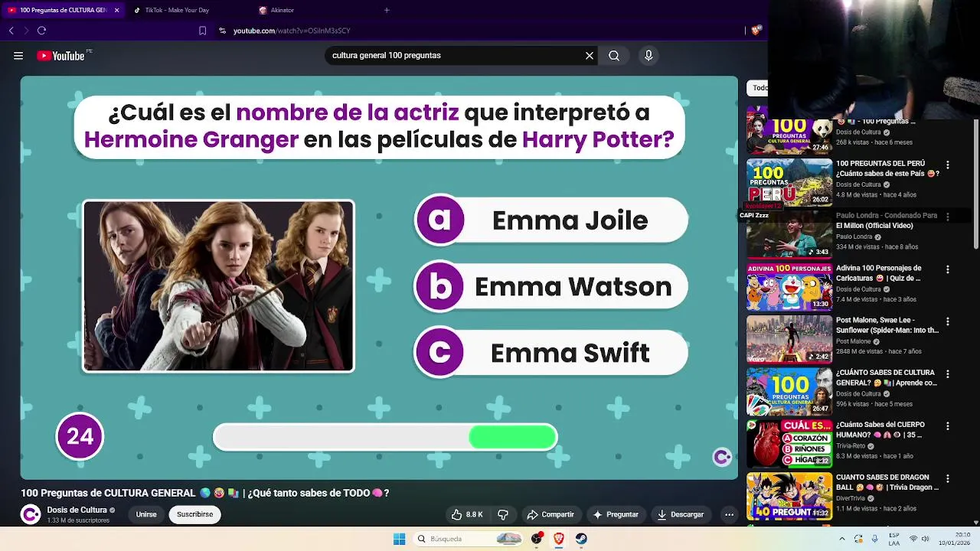
Task: Click answer option c Emma Swift
Action: tap(551, 353)
